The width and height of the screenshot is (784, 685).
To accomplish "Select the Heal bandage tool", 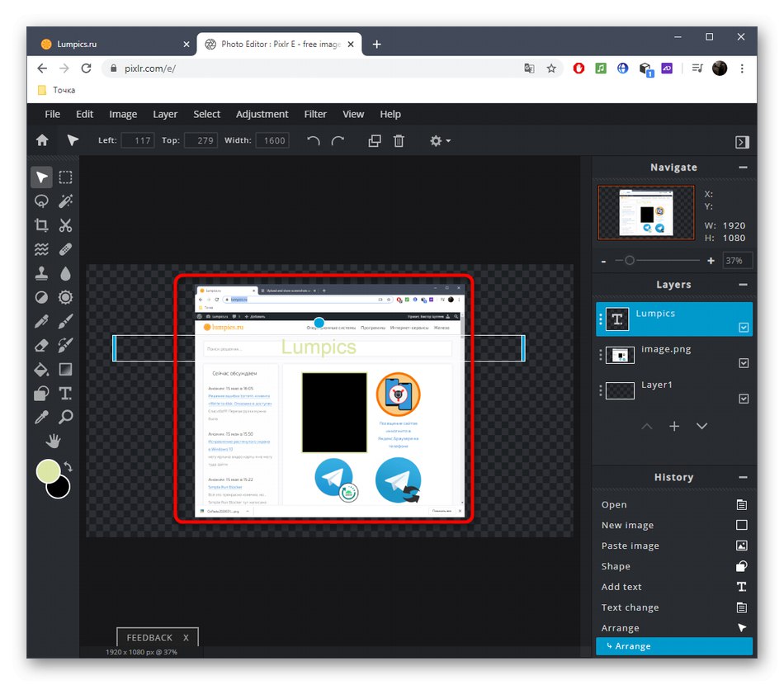I will (x=65, y=249).
